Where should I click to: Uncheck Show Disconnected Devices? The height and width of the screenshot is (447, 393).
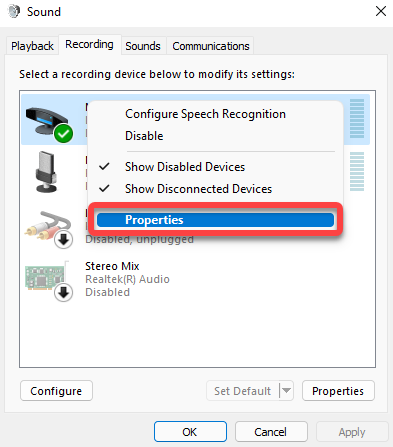[198, 189]
